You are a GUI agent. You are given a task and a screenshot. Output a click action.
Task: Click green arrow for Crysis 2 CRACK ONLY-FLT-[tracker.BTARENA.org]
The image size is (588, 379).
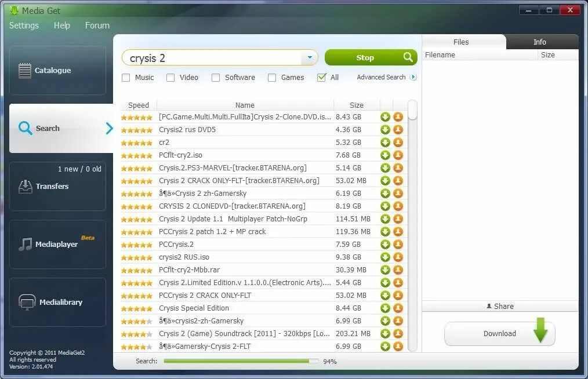385,181
